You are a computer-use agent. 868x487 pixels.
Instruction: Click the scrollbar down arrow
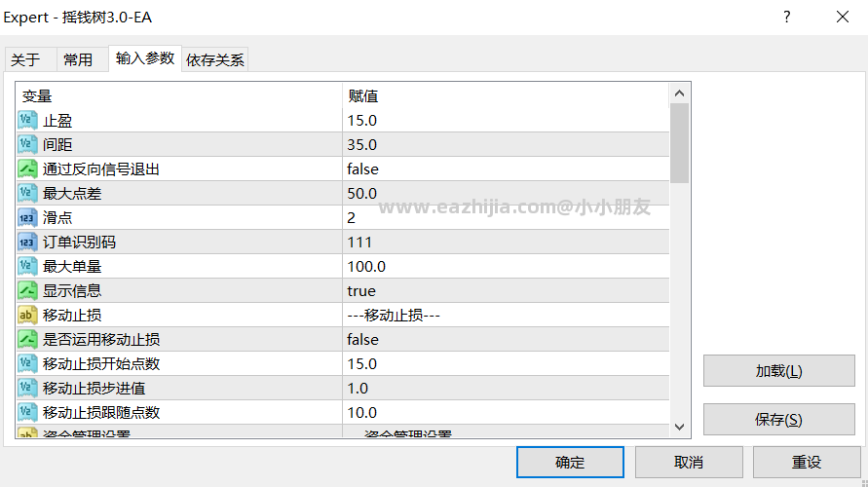pyautogui.click(x=680, y=427)
